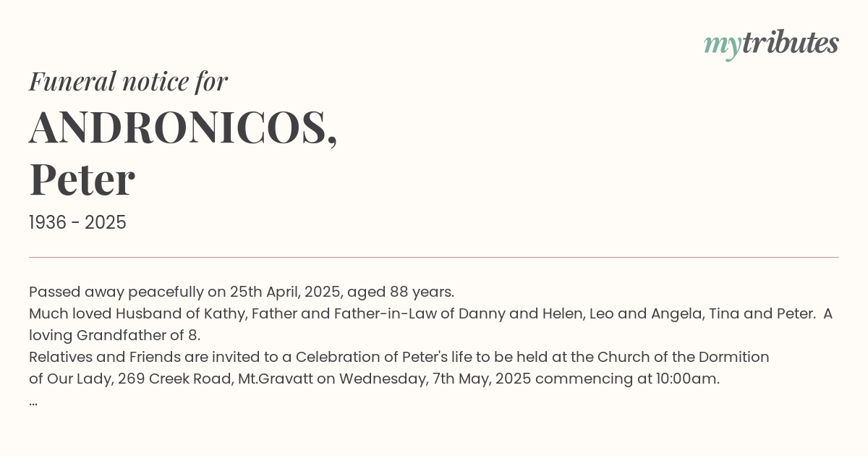Click the horizontal divider line
Screen dimensions: 868x456
click(x=434, y=257)
